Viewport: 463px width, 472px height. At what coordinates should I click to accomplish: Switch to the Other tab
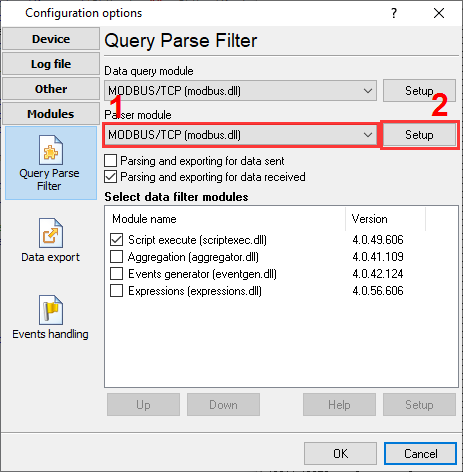pos(51,89)
